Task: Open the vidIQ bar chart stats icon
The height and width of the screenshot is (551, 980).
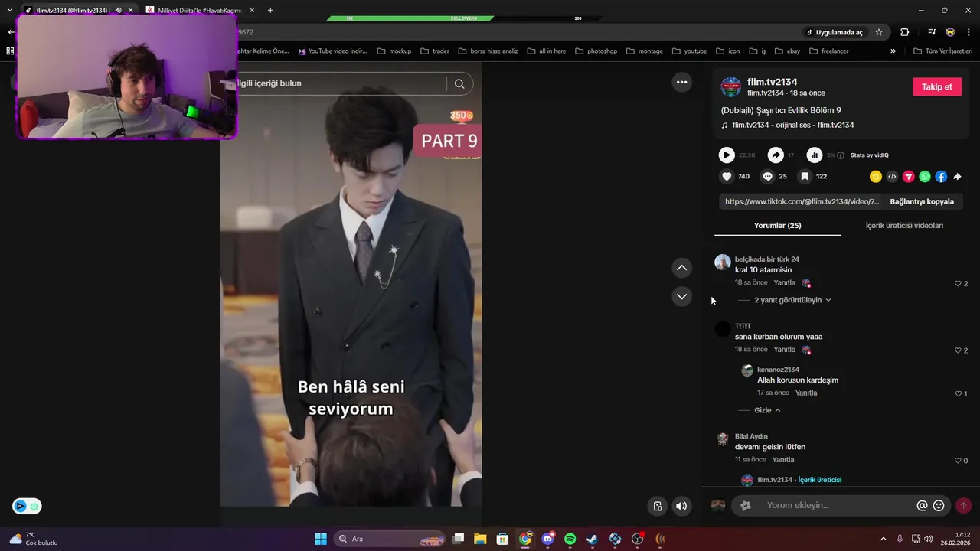Action: click(815, 155)
